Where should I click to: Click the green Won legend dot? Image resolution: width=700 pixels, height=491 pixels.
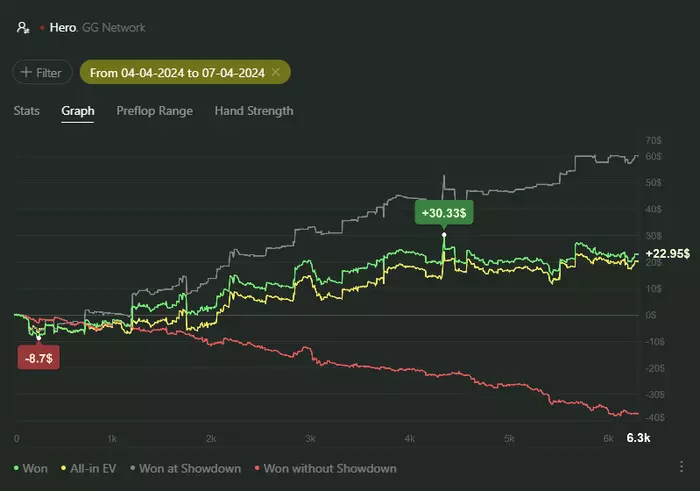(16, 468)
